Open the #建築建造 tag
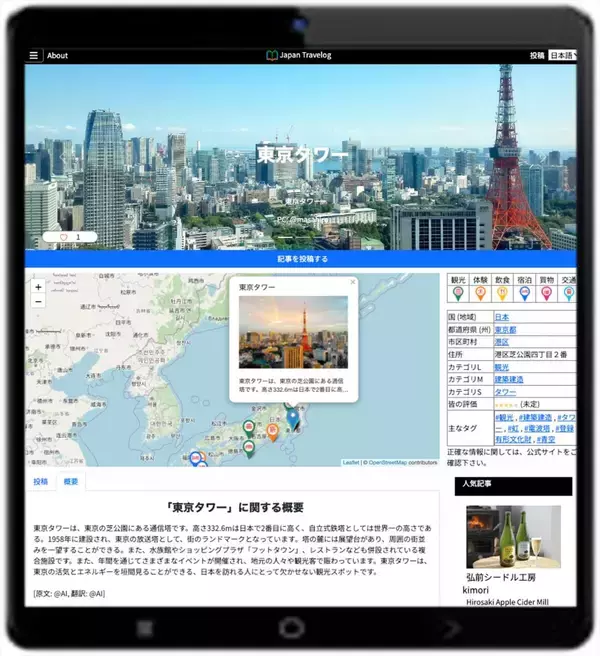The width and height of the screenshot is (600, 656). pyautogui.click(x=535, y=418)
